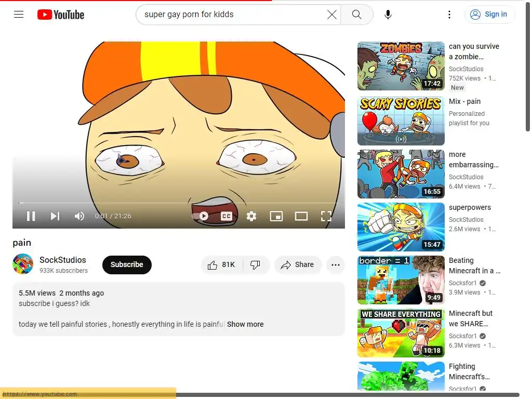Open "Minecraft but we SHARE..." thumbnail
Image resolution: width=532 pixels, height=399 pixels.
(401, 333)
